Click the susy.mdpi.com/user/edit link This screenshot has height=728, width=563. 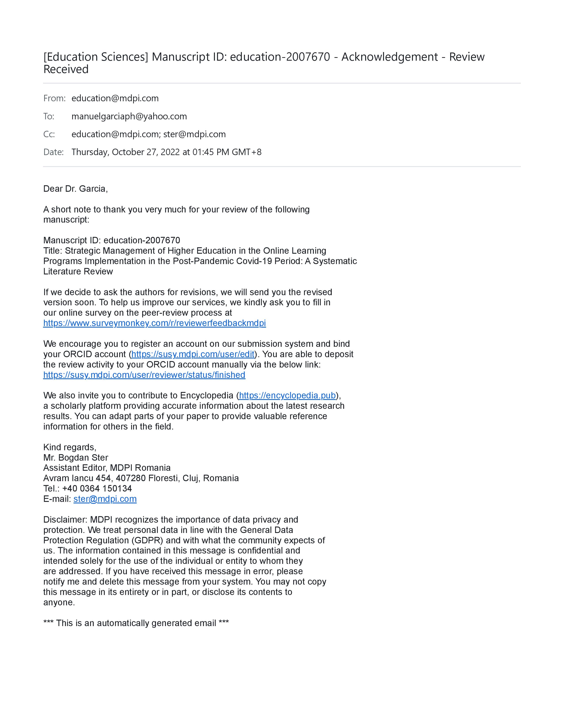click(193, 354)
